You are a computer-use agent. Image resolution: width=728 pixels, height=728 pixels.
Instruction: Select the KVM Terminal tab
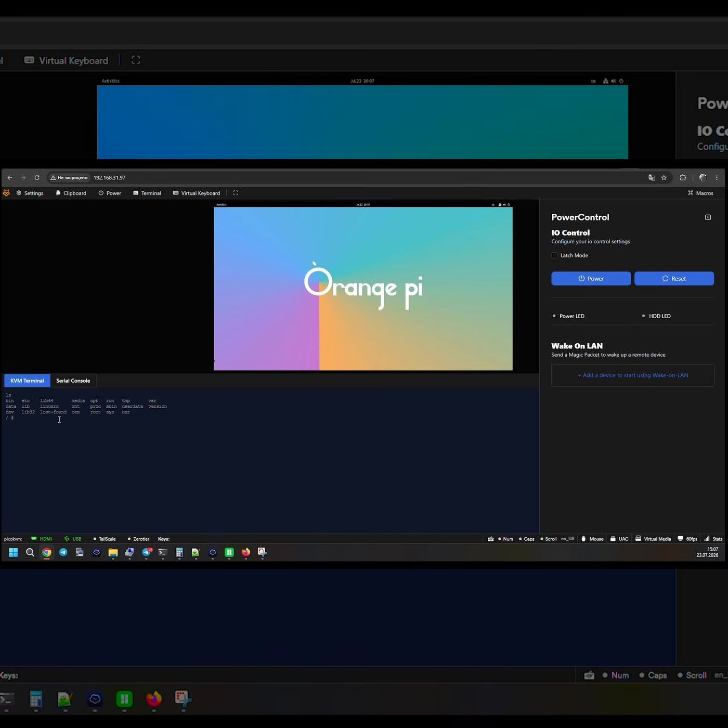coord(27,381)
